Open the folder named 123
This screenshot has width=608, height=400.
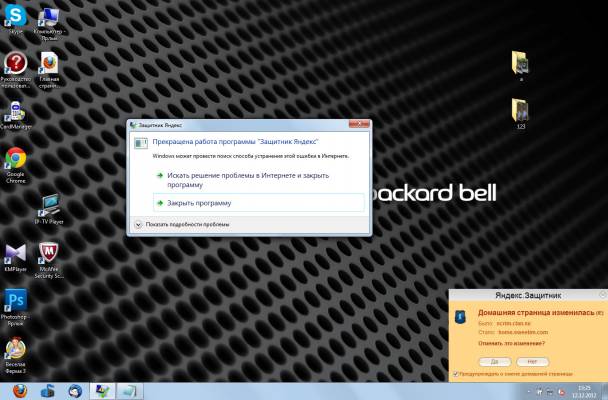520,113
